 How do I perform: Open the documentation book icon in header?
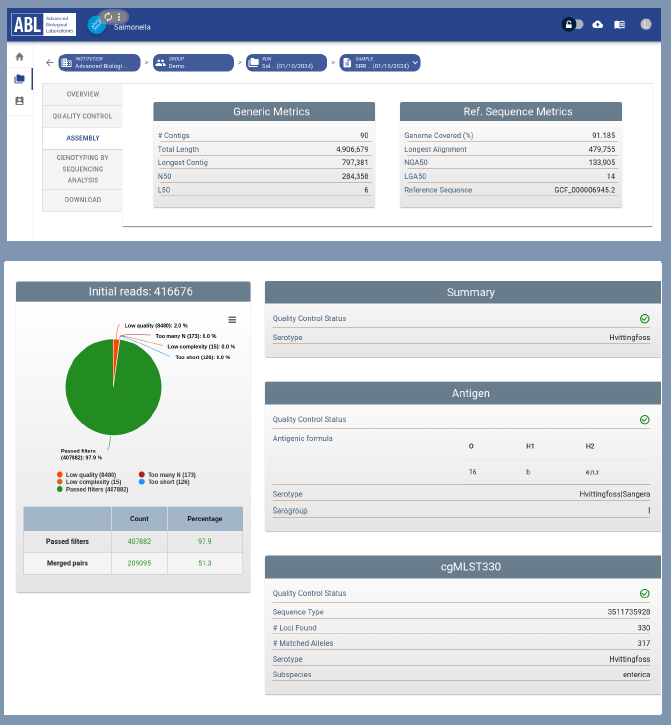tap(620, 24)
